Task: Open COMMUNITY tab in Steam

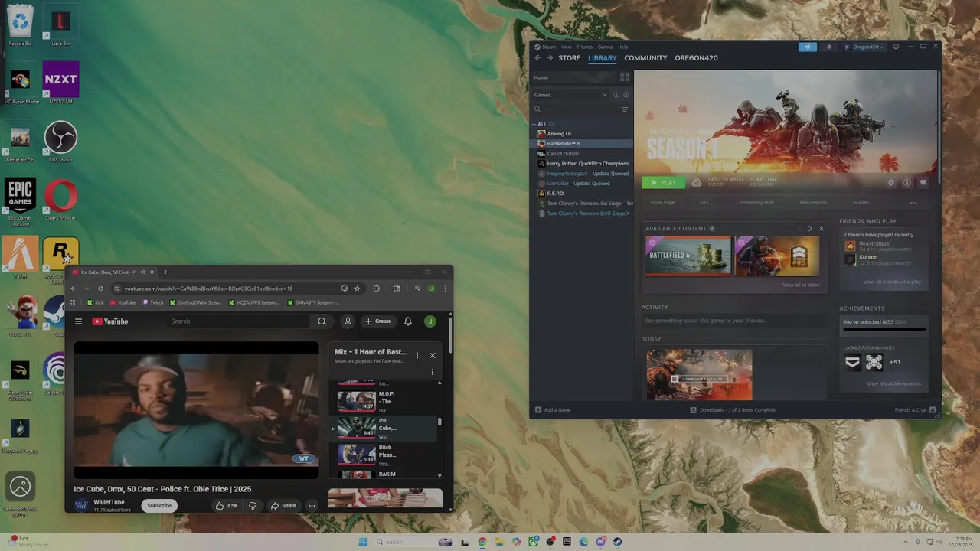Action: (645, 58)
